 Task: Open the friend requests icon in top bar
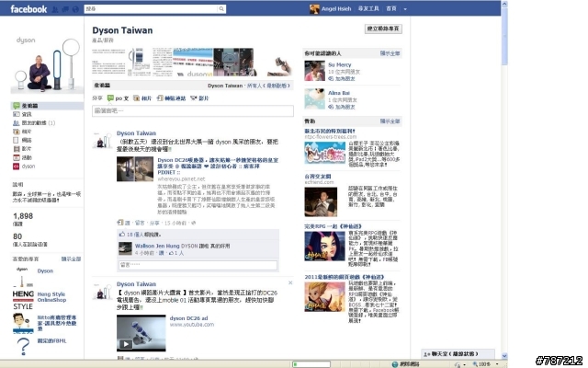(x=55, y=9)
